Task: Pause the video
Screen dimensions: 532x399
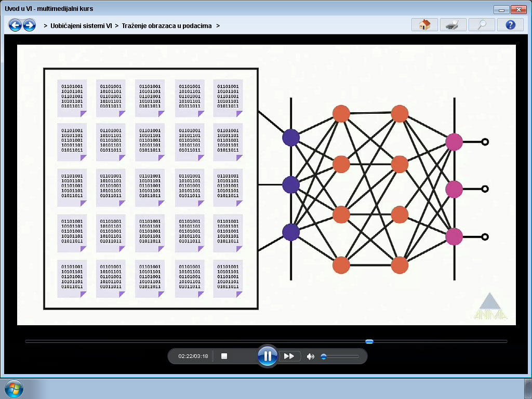Action: tap(268, 356)
